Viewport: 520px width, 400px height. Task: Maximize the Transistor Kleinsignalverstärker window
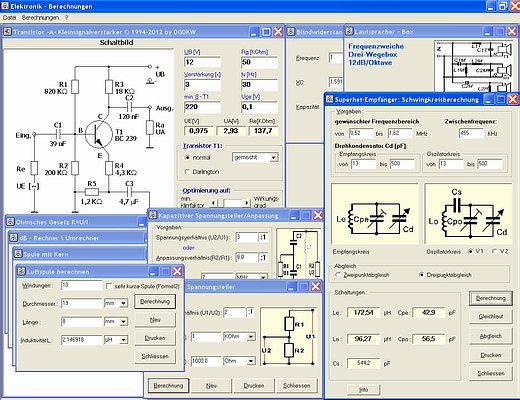pyautogui.click(x=266, y=32)
